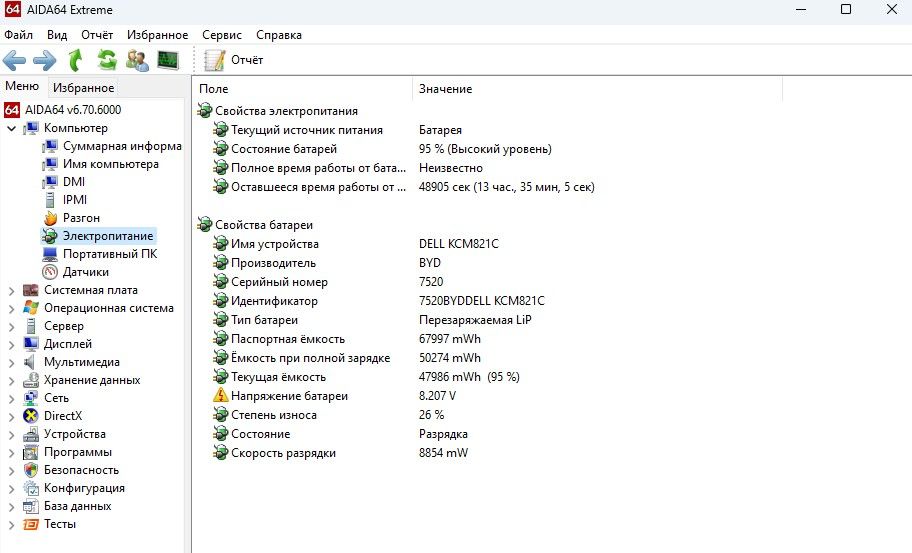Expand the Конфигурация tree node
This screenshot has height=553, width=912.
12,489
